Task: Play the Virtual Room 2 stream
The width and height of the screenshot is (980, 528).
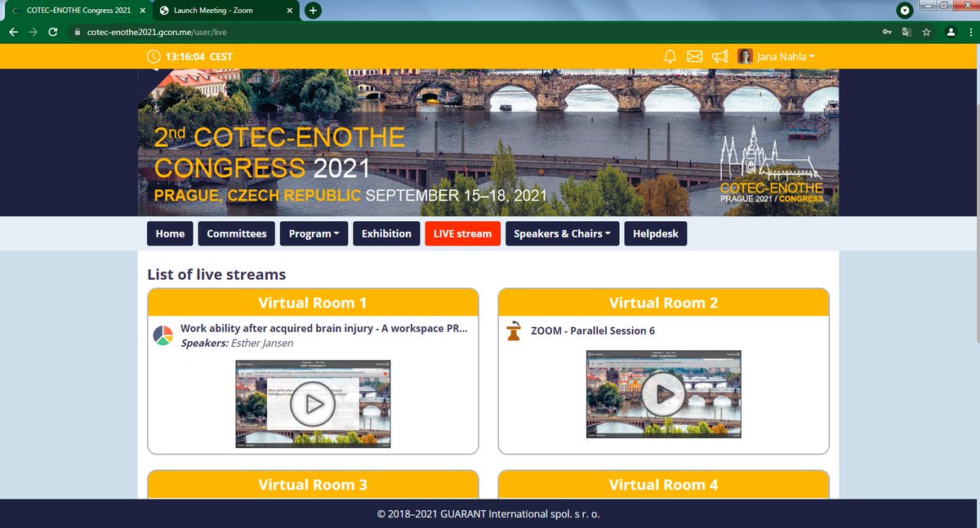Action: (x=663, y=393)
